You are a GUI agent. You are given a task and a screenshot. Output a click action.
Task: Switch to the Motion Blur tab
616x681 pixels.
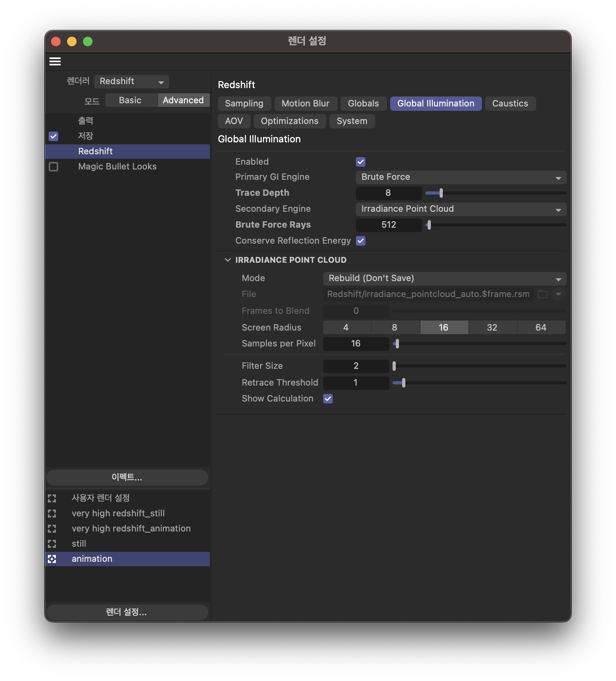point(306,104)
